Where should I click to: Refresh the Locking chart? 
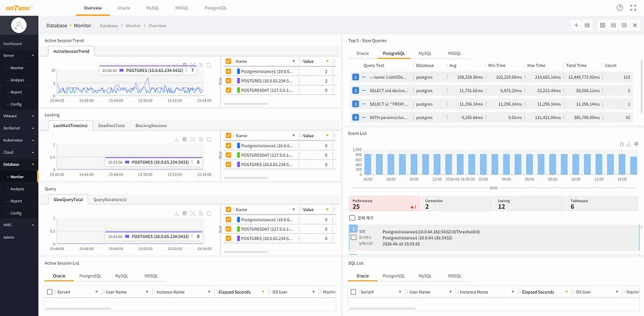(209, 140)
